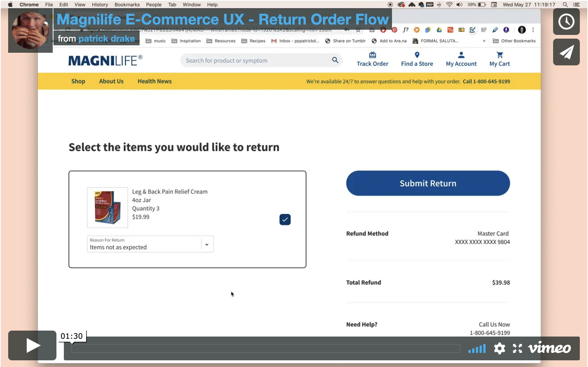
Task: Open the Chrome three-dot menu
Action: 533,30
